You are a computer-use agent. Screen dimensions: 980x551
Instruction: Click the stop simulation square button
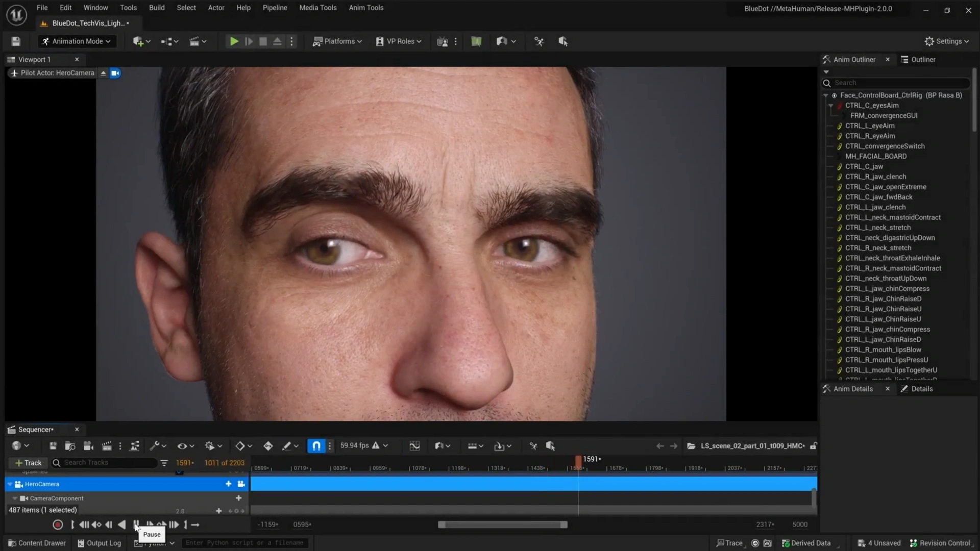pos(263,41)
